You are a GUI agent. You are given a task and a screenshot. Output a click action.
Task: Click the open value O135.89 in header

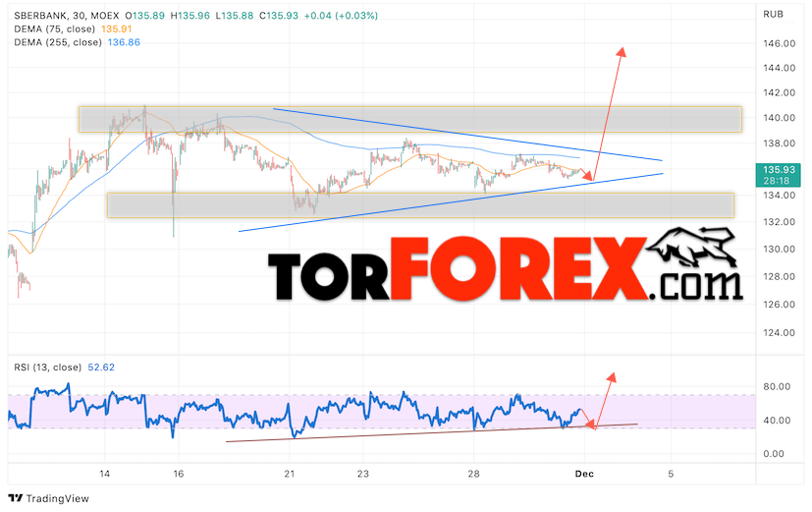[x=144, y=16]
